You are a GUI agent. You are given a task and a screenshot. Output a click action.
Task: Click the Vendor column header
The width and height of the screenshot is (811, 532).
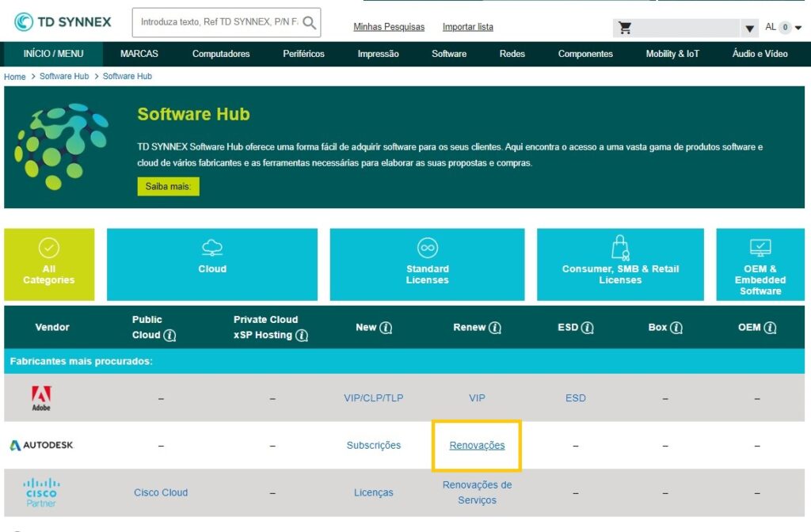click(x=52, y=327)
